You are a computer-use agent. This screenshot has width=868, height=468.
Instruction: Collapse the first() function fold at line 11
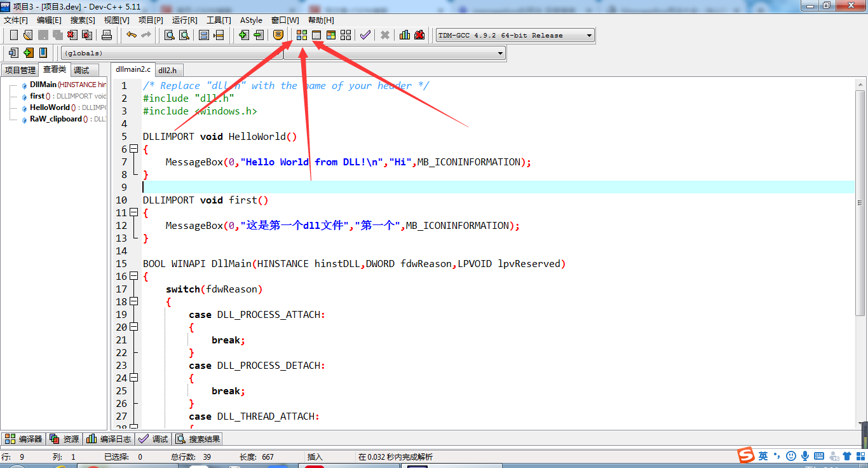pos(133,212)
